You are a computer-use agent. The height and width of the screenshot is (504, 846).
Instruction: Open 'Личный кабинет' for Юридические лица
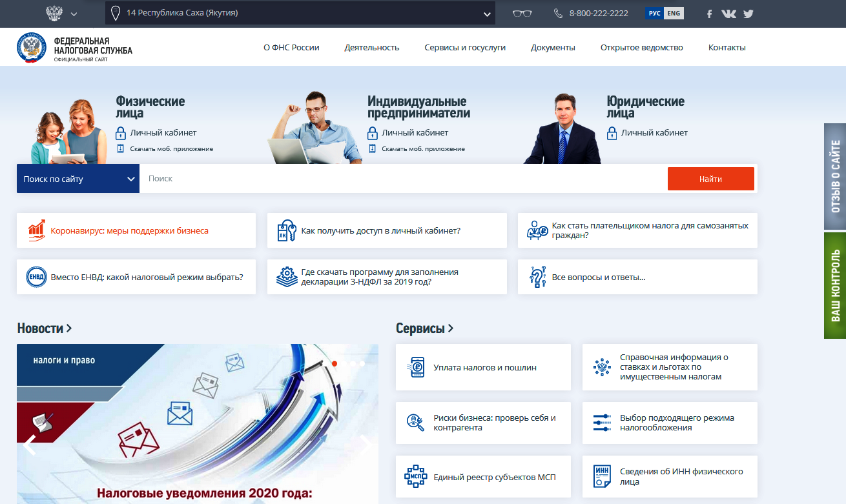pyautogui.click(x=654, y=133)
